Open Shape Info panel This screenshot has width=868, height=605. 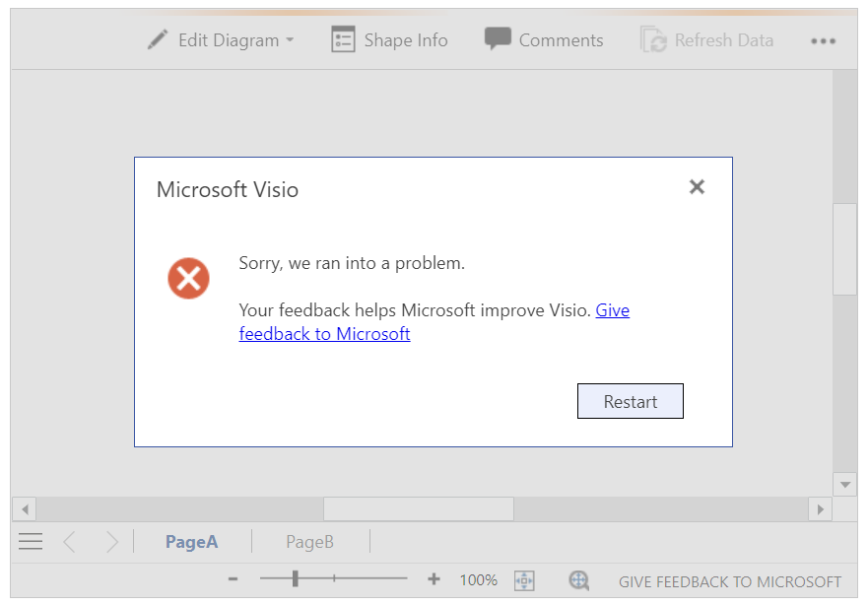point(389,39)
